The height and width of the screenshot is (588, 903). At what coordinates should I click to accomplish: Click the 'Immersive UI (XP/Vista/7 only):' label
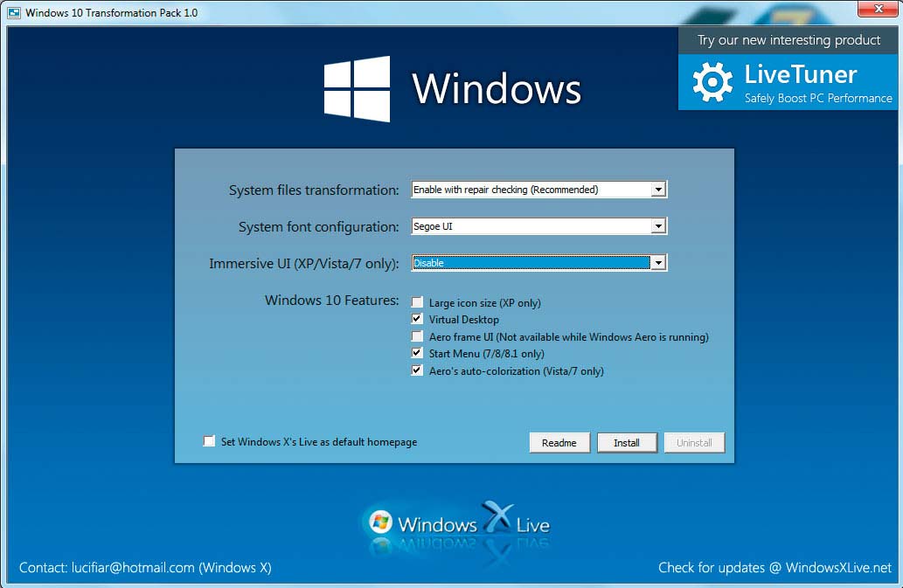click(304, 264)
